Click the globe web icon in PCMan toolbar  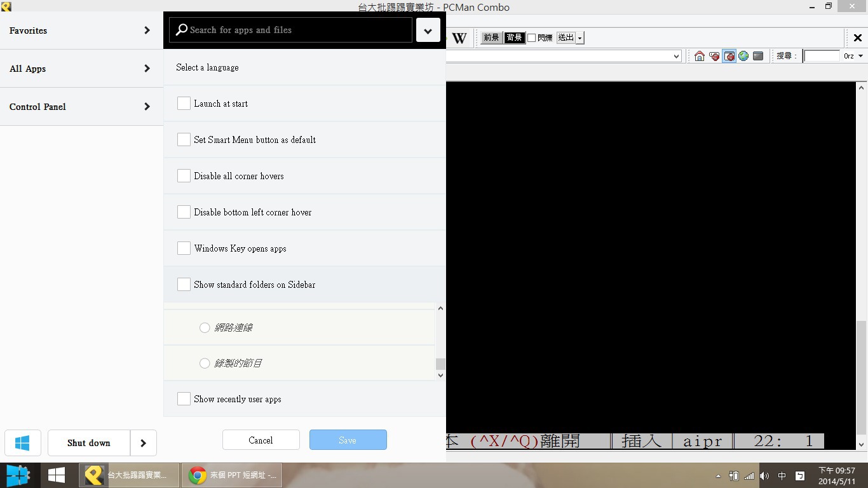(x=743, y=56)
